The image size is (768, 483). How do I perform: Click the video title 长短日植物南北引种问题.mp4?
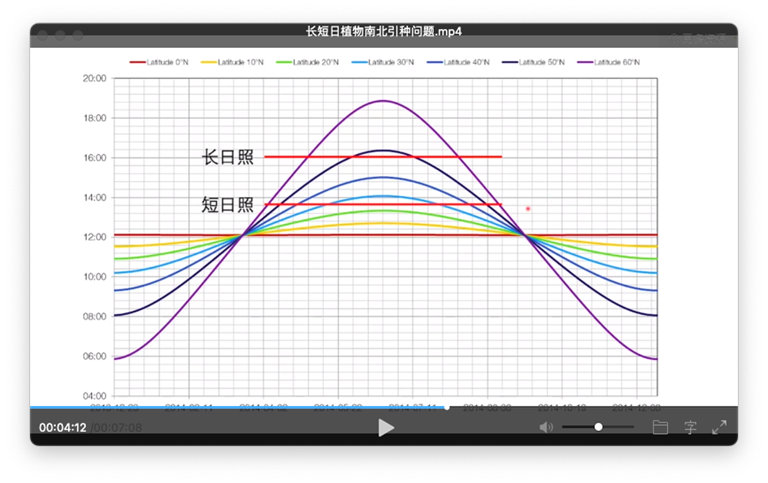[x=384, y=32]
